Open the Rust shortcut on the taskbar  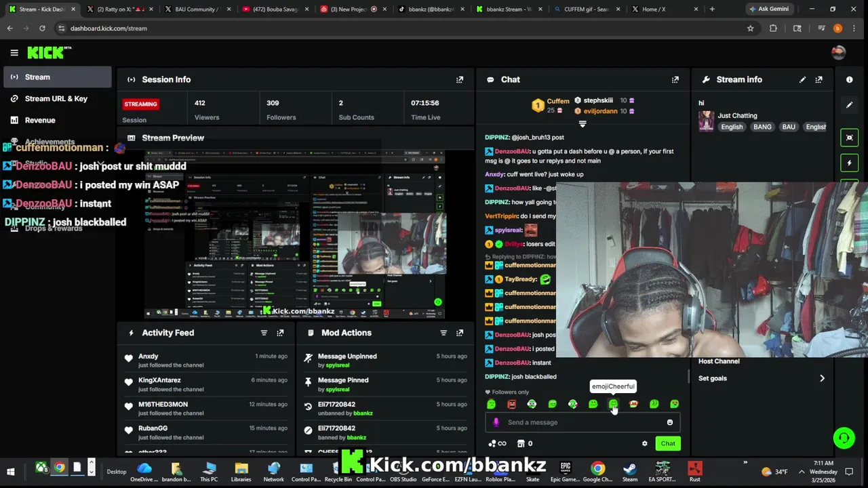[x=694, y=471]
